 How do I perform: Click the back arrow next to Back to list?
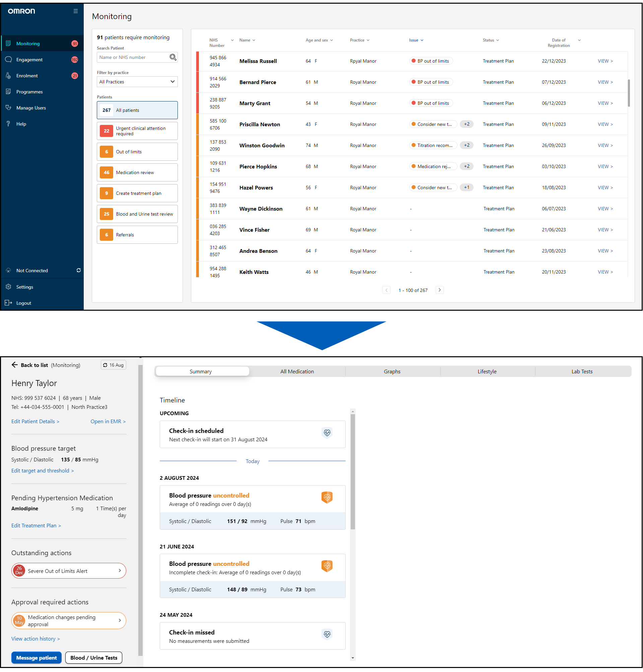click(14, 365)
